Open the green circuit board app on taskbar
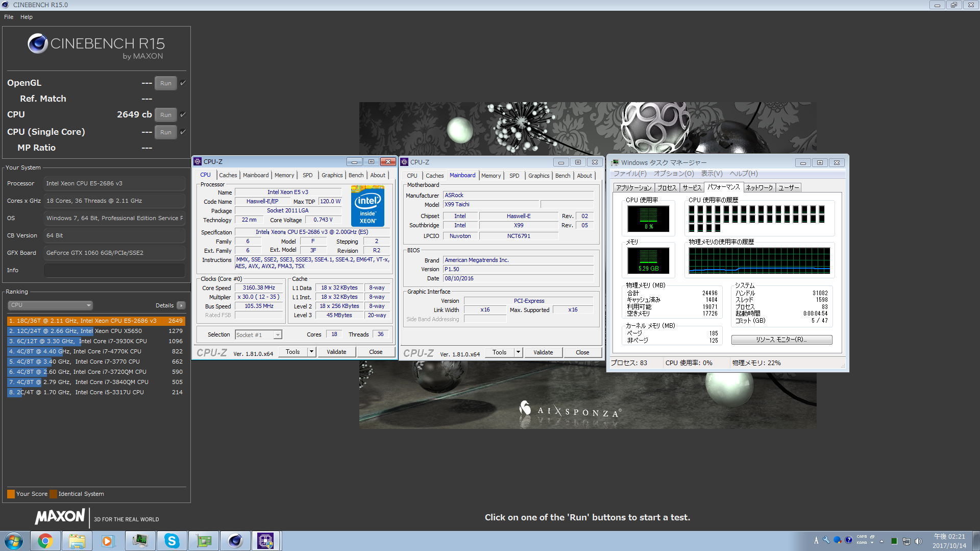The width and height of the screenshot is (980, 551). coord(203,541)
